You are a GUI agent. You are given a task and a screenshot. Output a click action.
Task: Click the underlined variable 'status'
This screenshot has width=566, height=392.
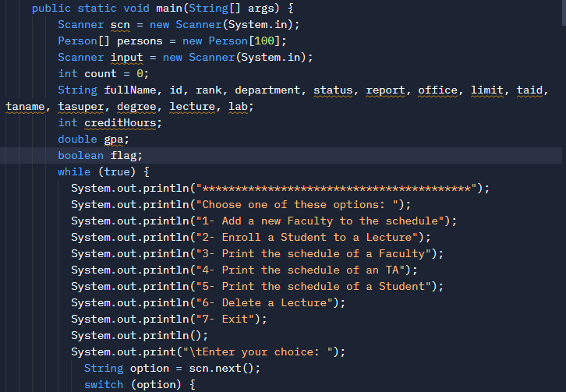(333, 90)
